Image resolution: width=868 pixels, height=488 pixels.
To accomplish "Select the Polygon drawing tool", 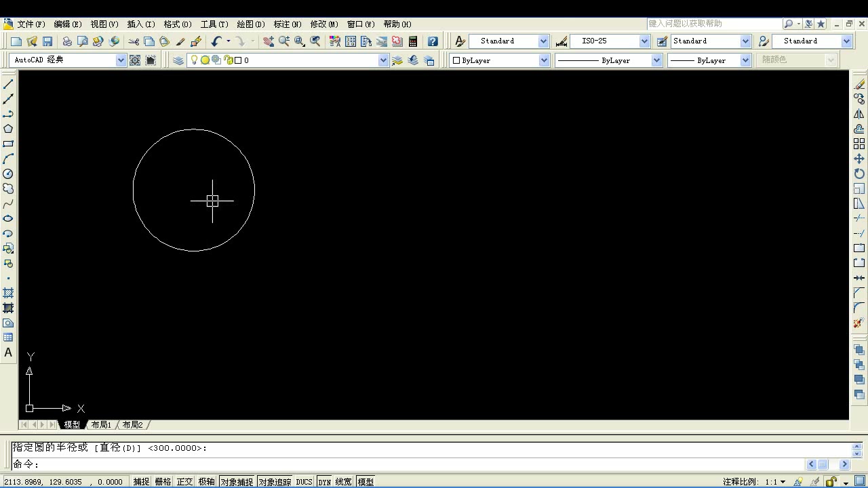I will pyautogui.click(x=8, y=129).
